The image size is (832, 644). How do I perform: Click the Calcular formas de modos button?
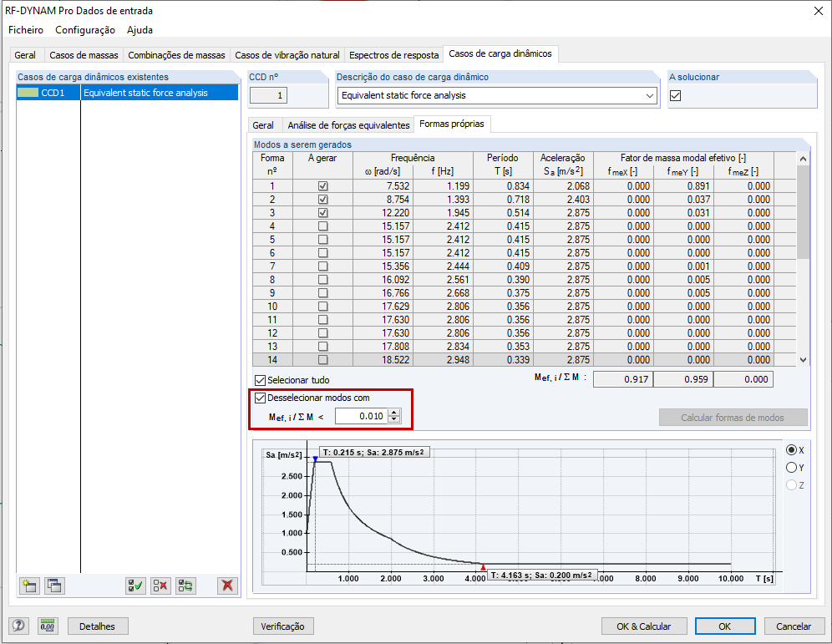tap(733, 418)
